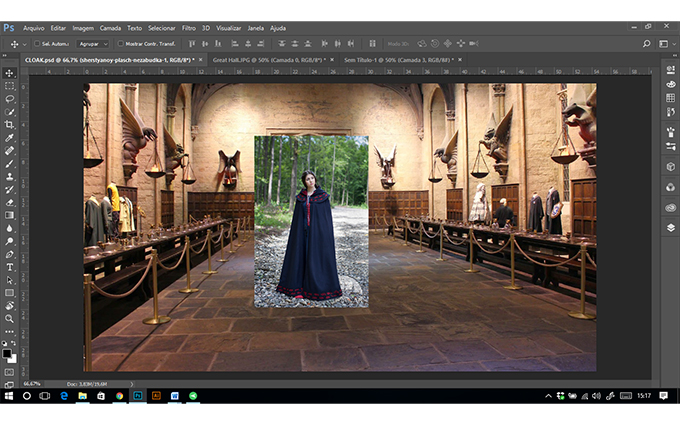Select the Eyedropper tool
Viewport: 680px width, 425px height.
point(9,138)
